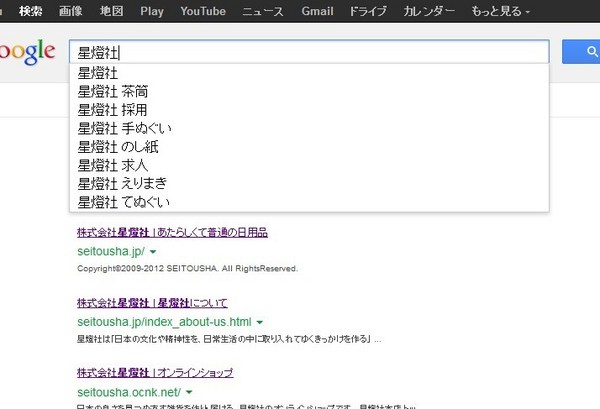Click snippet starting 星燈社は「日本の文化や精神性を
Viewport: 600px width, 409px height.
pyautogui.click(x=229, y=339)
